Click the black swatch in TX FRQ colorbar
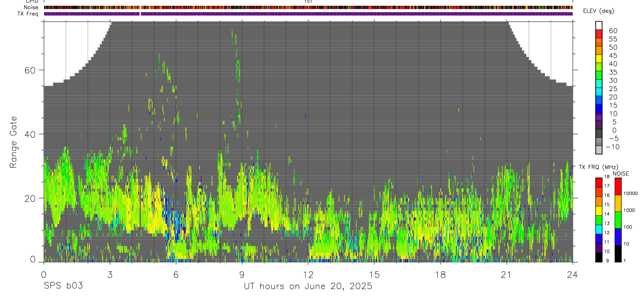 (599, 257)
